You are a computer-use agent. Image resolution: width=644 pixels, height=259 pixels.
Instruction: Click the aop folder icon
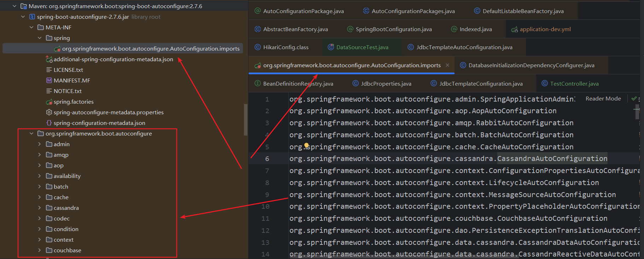49,165
